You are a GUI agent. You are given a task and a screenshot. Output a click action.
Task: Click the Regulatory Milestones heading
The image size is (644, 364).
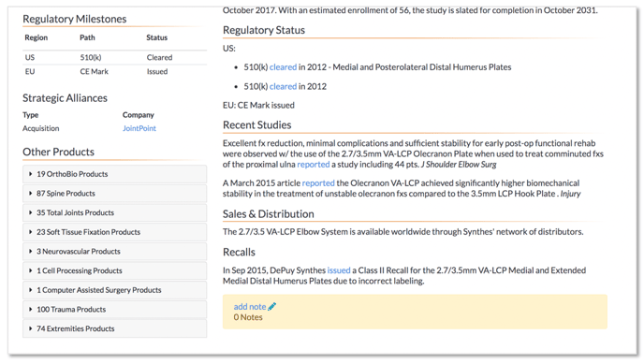coord(74,19)
